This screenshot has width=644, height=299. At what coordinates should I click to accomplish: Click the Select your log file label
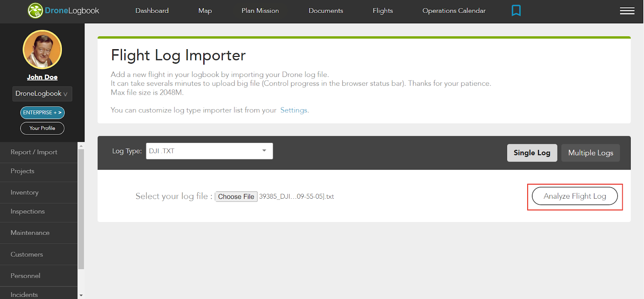(174, 196)
